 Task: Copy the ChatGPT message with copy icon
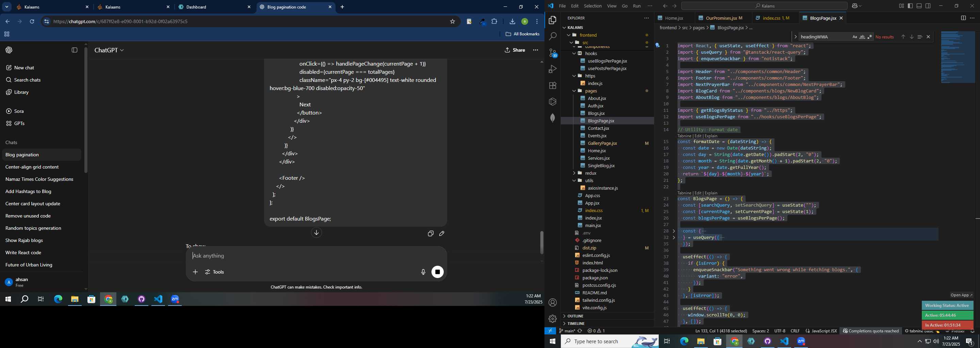(x=431, y=234)
